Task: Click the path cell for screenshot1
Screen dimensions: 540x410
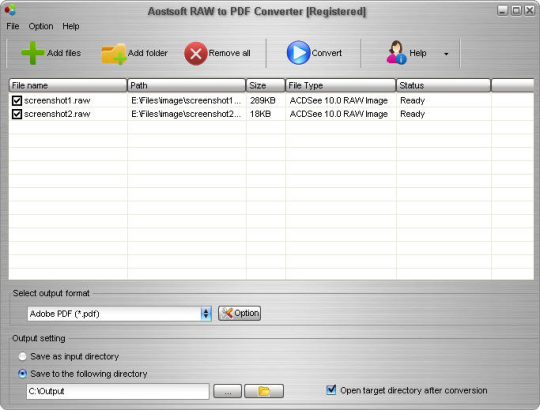Action: point(186,101)
